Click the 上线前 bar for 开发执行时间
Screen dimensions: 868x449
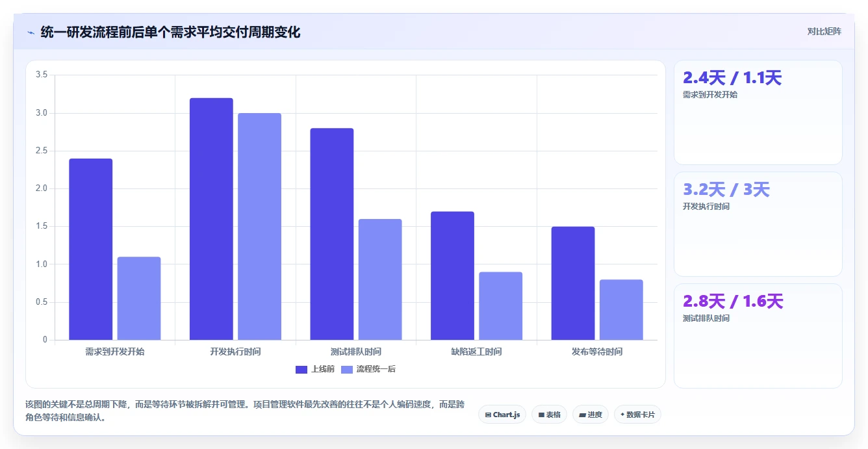[211, 219]
